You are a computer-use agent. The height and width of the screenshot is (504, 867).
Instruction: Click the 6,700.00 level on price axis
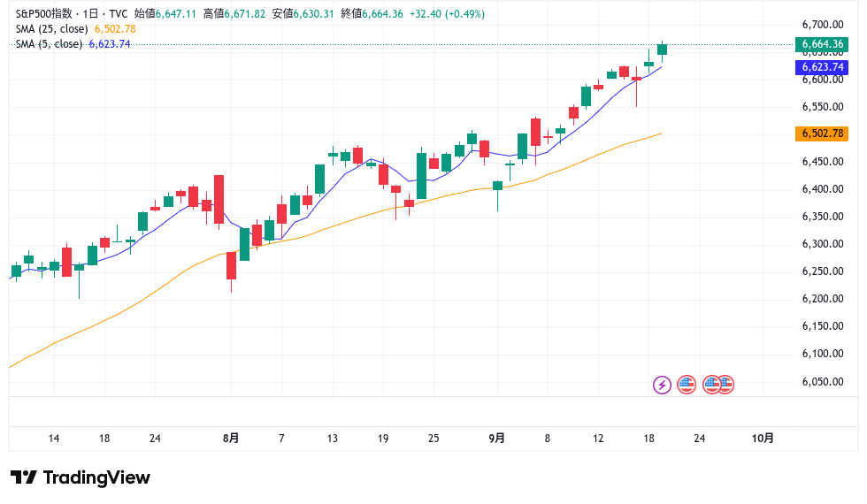tap(820, 25)
